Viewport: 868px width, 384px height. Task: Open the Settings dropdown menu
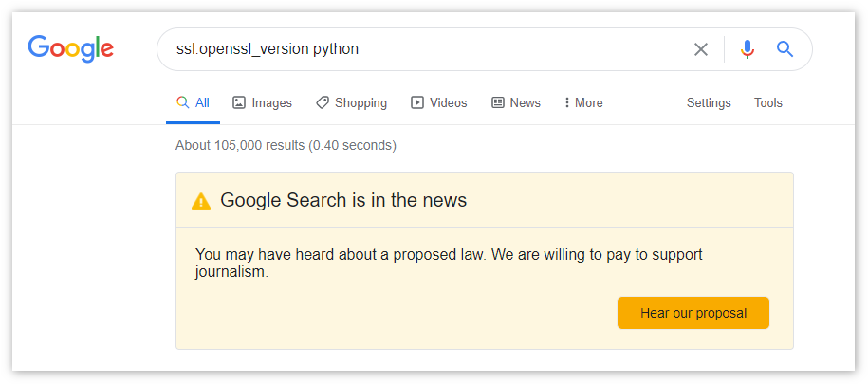pyautogui.click(x=709, y=102)
